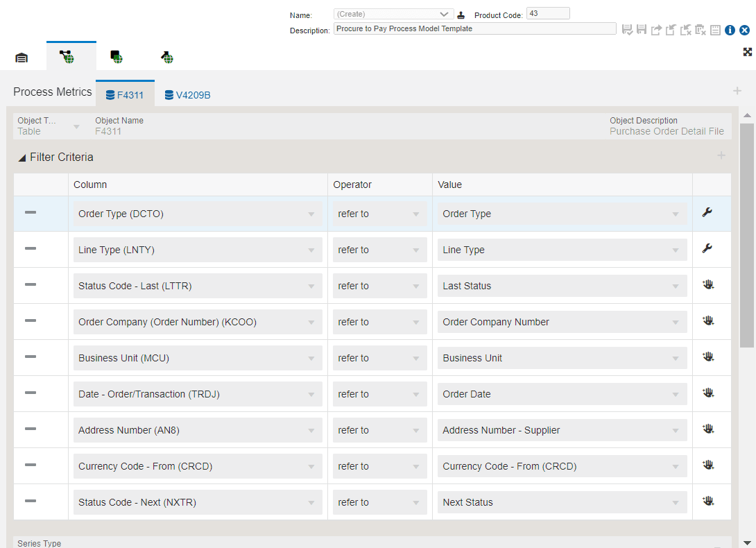
Task: Open the warehouse icon tab
Action: pyautogui.click(x=22, y=58)
